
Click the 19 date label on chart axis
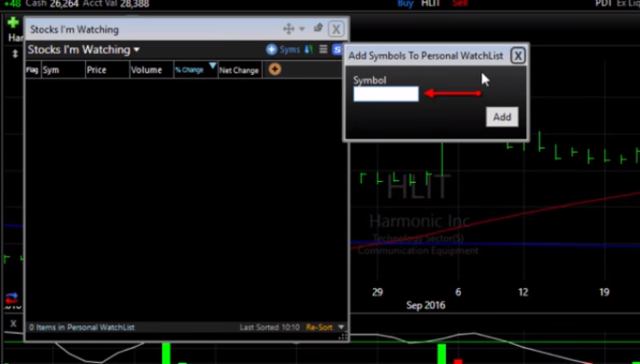coord(604,292)
